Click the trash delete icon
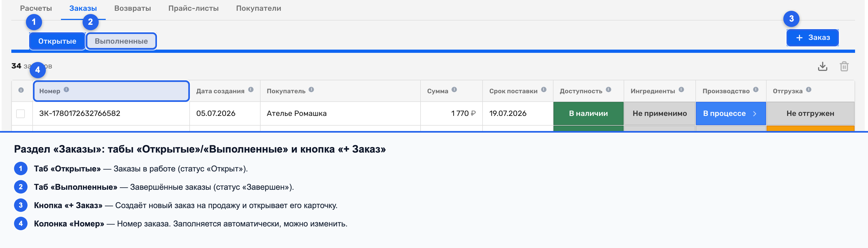Viewport: 868px width, 248px height. pos(844,66)
